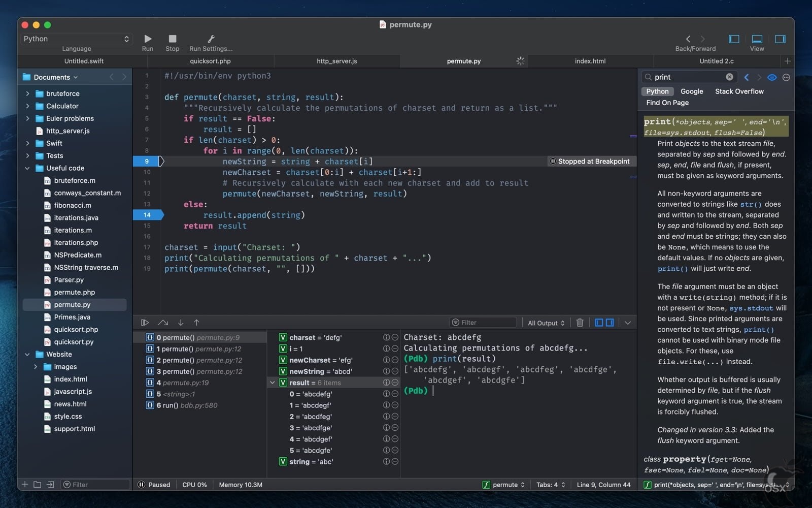Open the documentation more options icon
This screenshot has width=812, height=508.
click(786, 77)
